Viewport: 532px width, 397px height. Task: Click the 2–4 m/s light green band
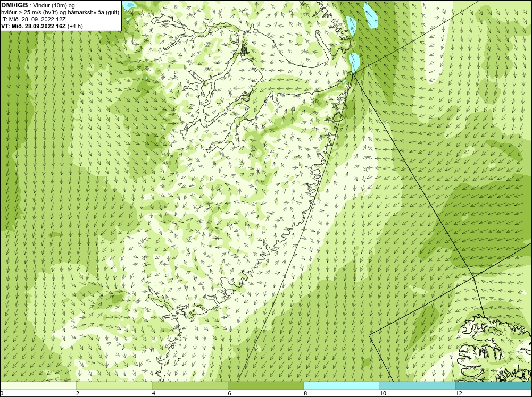point(114,386)
